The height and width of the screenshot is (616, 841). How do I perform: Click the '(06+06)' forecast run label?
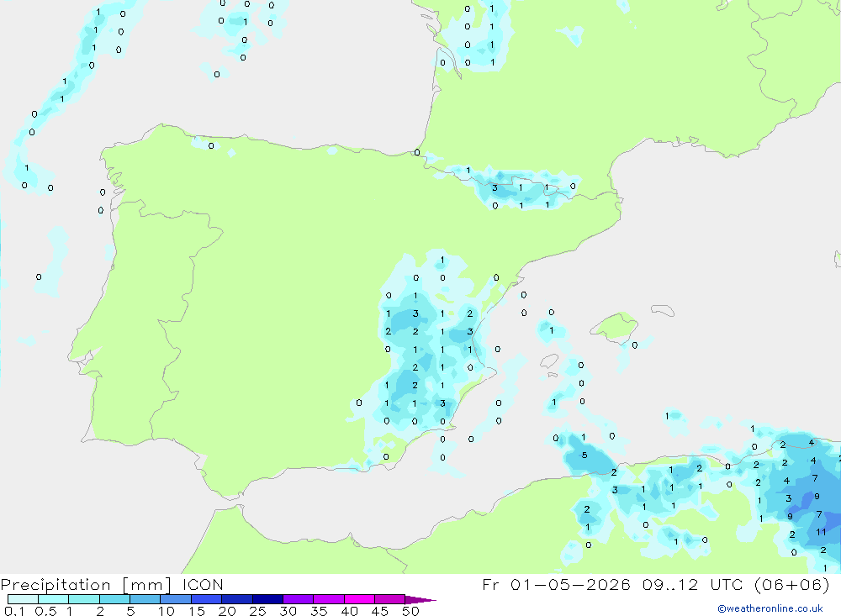(x=791, y=584)
